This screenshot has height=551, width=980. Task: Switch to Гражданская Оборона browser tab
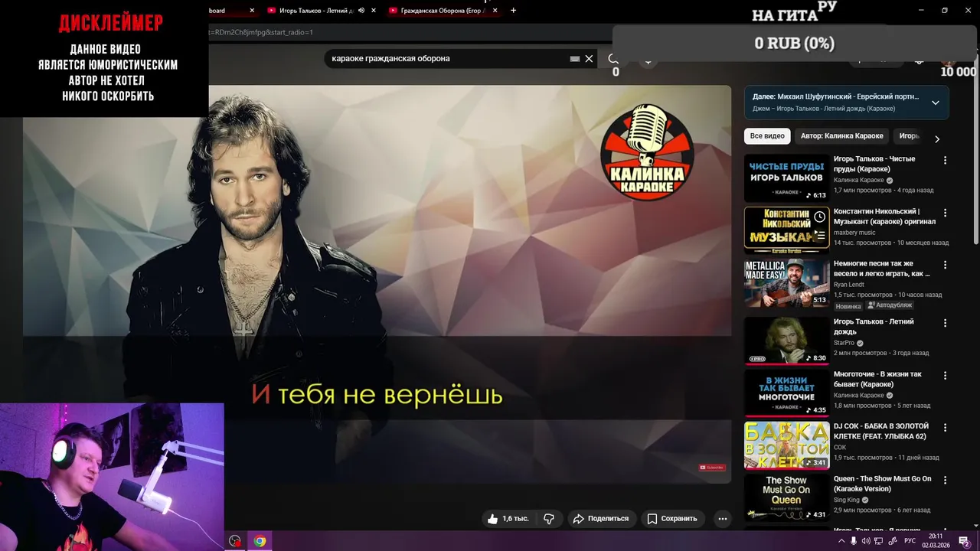point(443,11)
